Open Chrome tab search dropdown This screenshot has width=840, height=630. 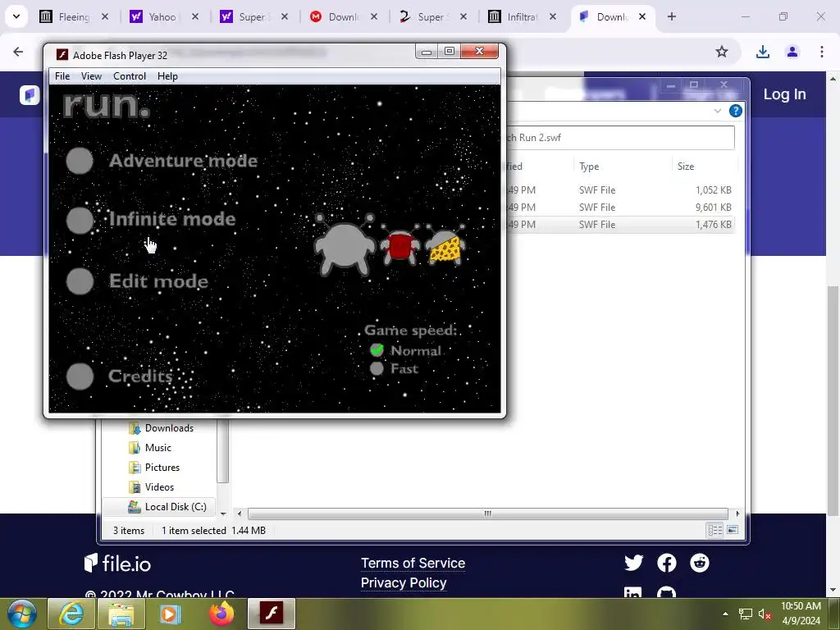[x=16, y=16]
